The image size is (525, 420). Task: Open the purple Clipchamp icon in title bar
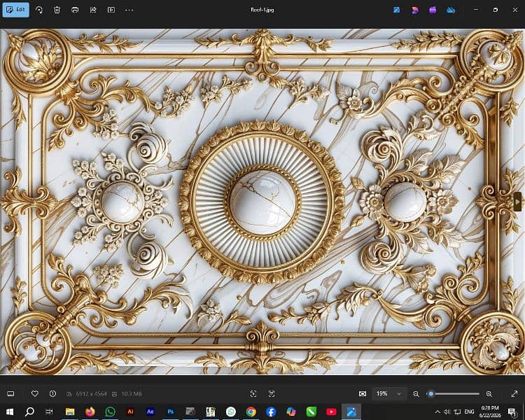[x=433, y=10]
